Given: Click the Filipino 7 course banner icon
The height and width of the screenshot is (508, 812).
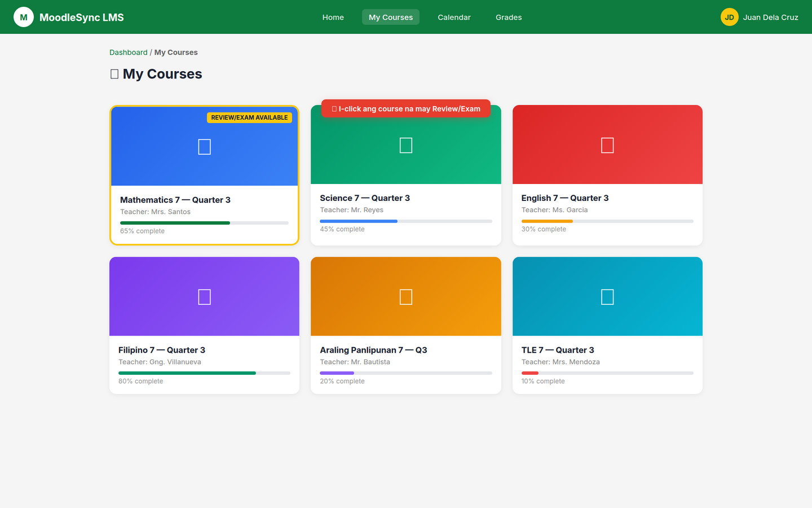Looking at the screenshot, I should point(204,296).
